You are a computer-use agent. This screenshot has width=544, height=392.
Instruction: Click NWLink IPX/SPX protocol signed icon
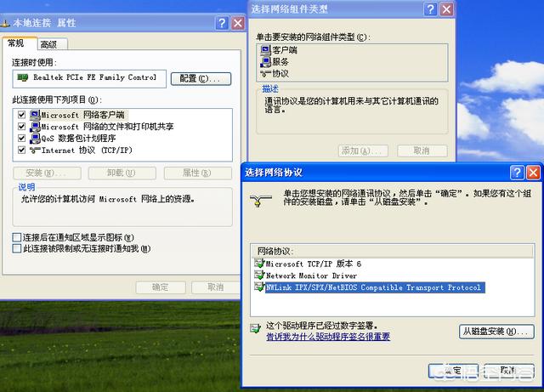click(x=259, y=287)
